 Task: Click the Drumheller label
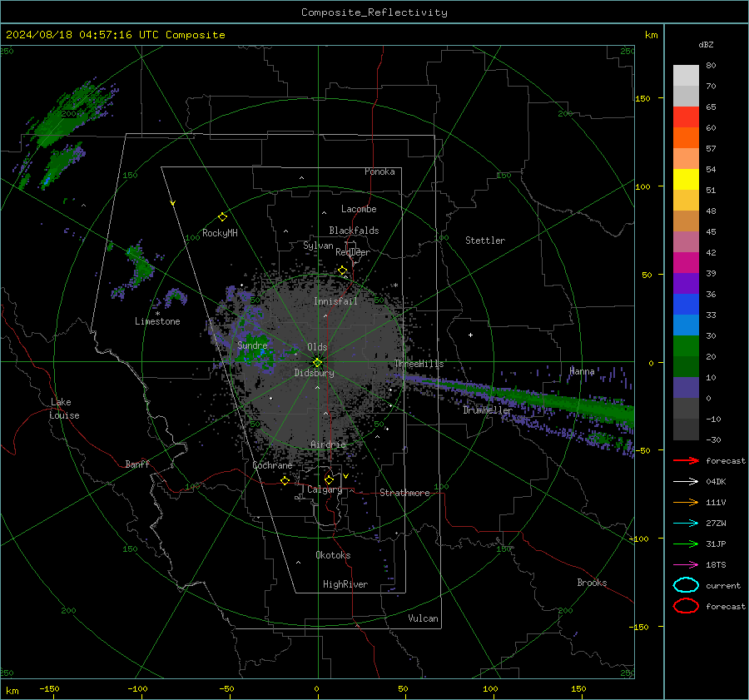(487, 410)
